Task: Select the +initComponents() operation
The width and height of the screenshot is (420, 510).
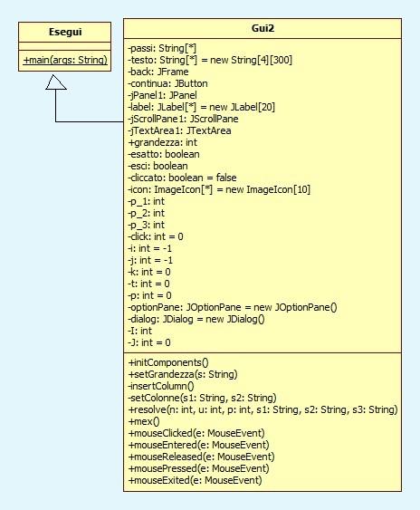Action: (x=168, y=362)
